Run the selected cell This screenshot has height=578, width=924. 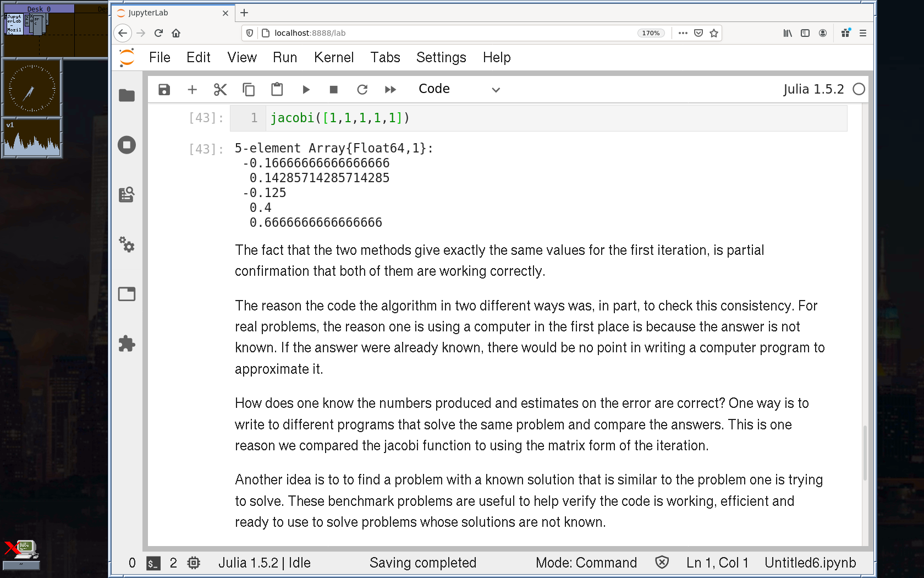tap(306, 90)
